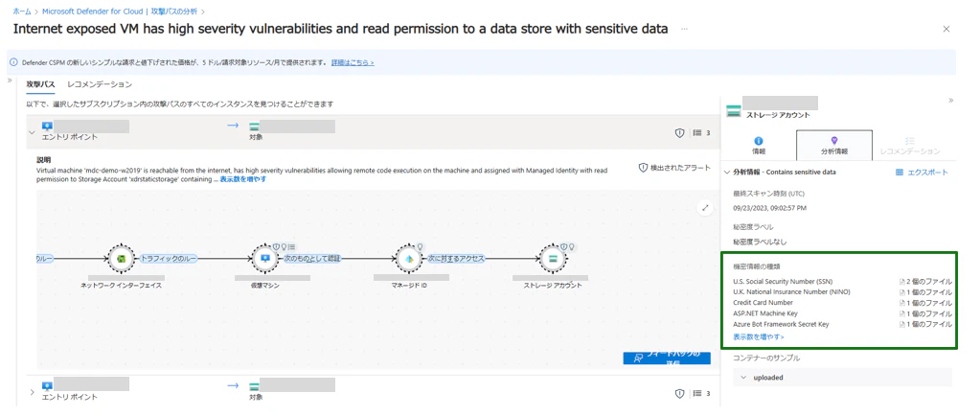Viewport: 980px width, 416px height.
Task: Click the second row's alert shield icon
Action: point(679,394)
